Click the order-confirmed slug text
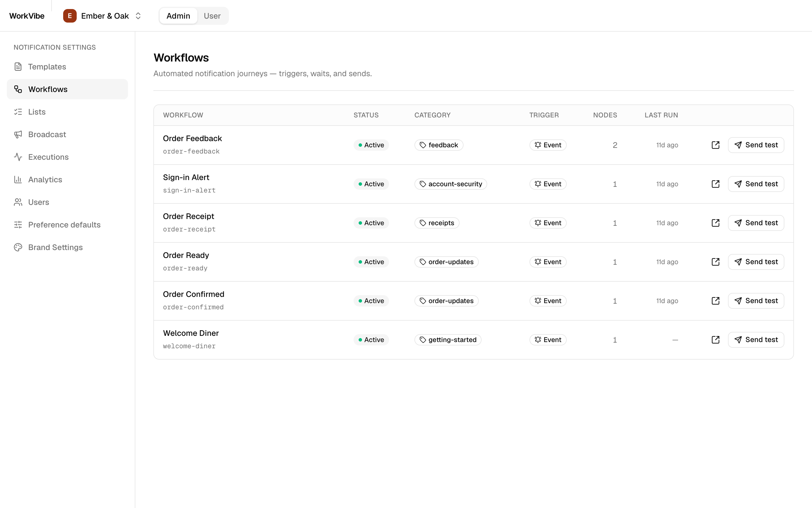This screenshot has width=812, height=508. [193, 307]
